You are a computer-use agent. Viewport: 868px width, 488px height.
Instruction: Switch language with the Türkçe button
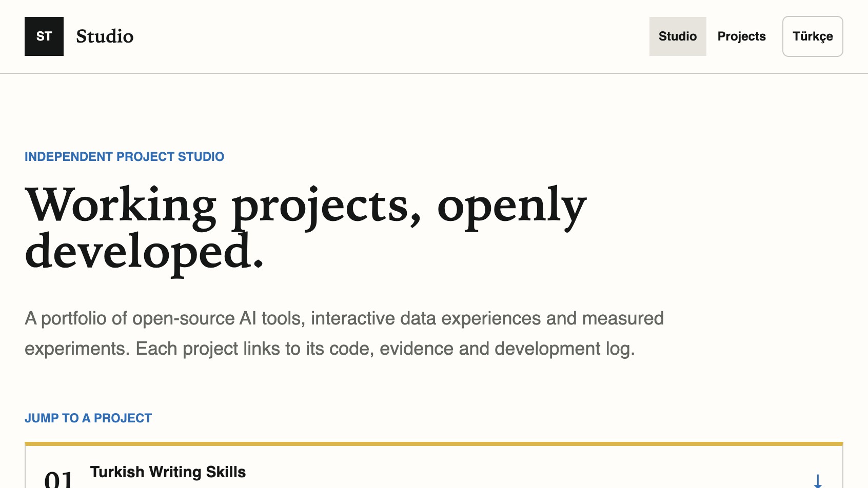click(813, 36)
